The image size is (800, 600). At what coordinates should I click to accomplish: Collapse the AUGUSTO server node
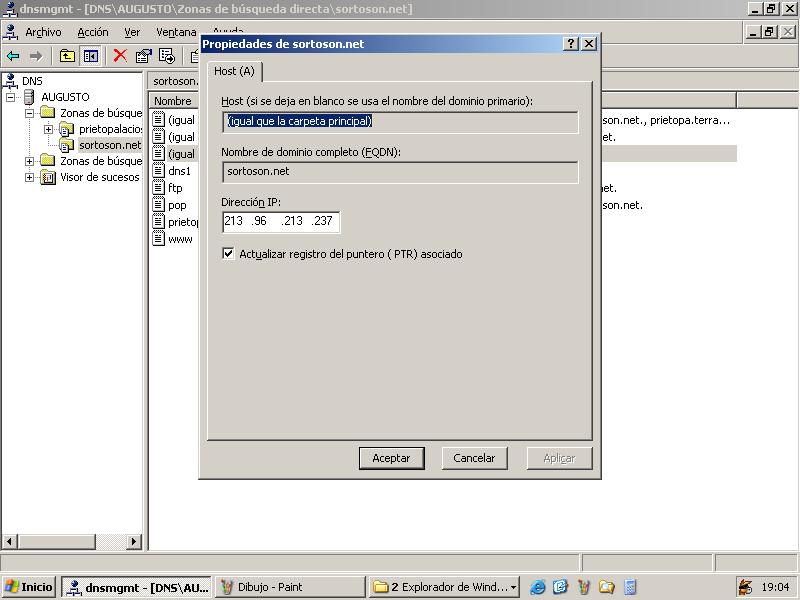(11, 97)
